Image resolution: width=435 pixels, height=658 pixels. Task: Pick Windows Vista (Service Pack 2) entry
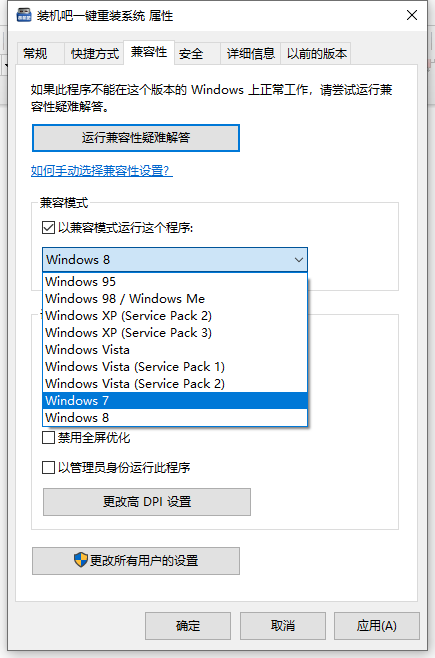[175, 384]
